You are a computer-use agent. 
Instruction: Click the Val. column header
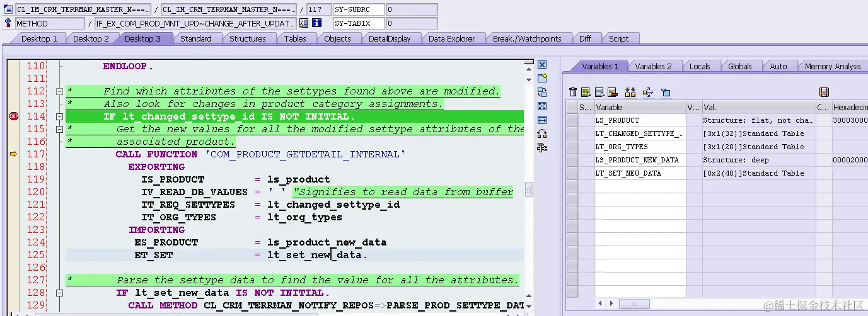(758, 107)
